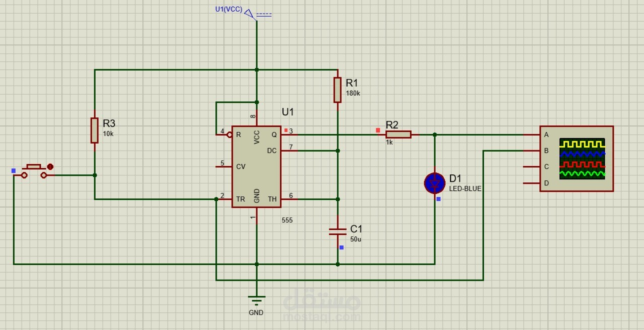Viewport: 644px width, 330px height.
Task: Select resistor R1 component body
Action: click(x=338, y=90)
